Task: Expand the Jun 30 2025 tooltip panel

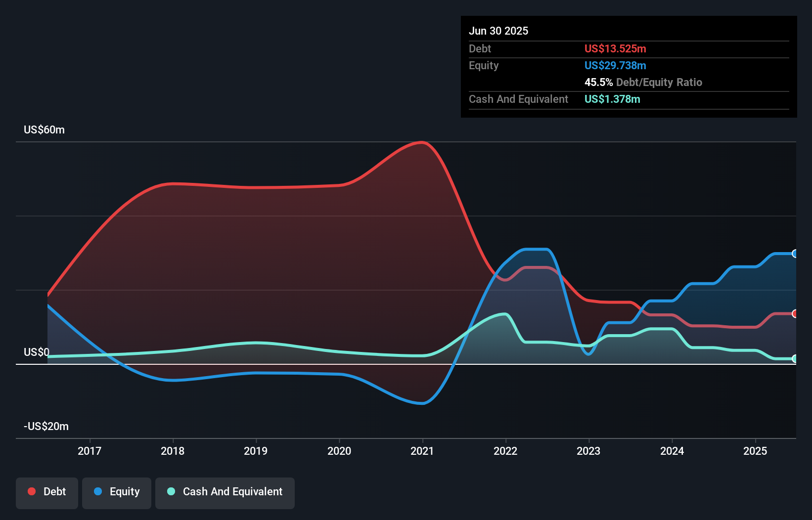Action: pos(499,31)
